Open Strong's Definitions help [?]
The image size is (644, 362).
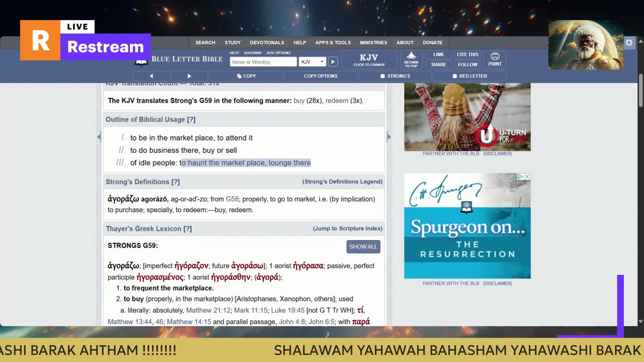[x=176, y=182]
